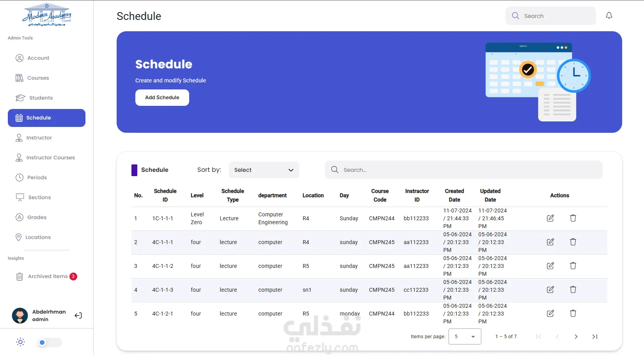Open Archived items in sidebar
644x355 pixels.
coord(46,277)
